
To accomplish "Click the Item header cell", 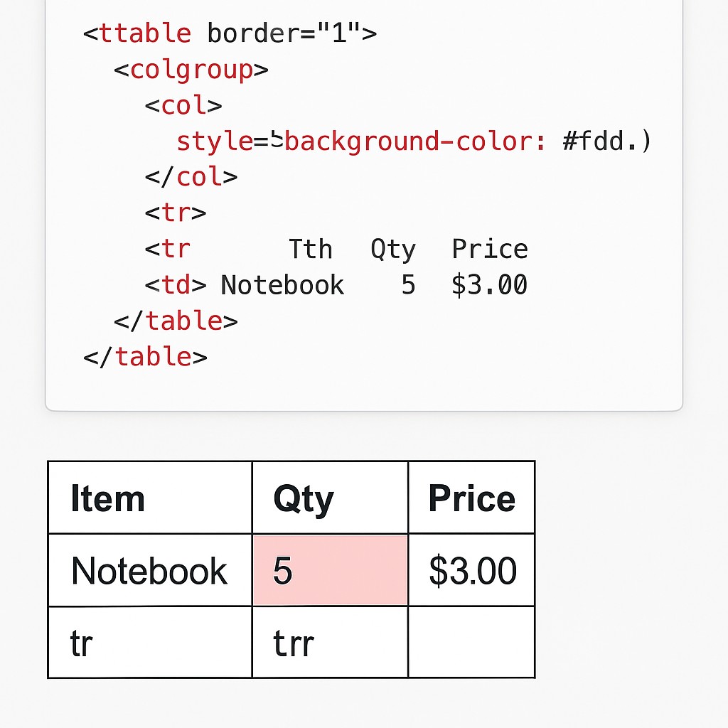I will [x=150, y=498].
